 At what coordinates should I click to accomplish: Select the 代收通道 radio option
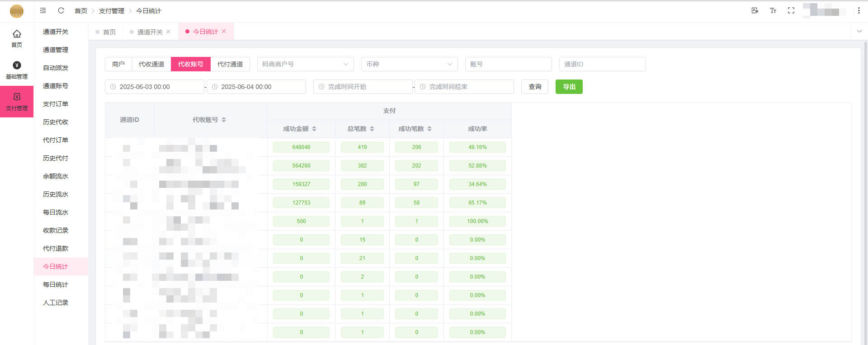(x=151, y=64)
